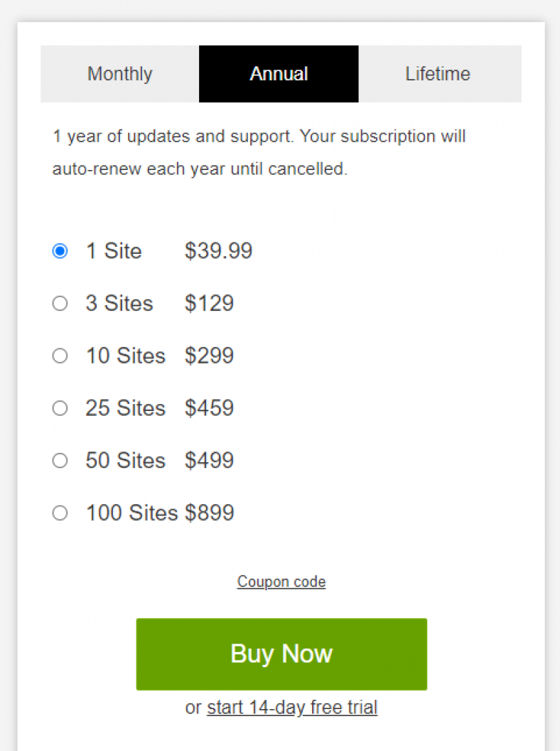Click the "50 Sites" plan label text
The width and height of the screenshot is (560, 751).
pos(125,461)
